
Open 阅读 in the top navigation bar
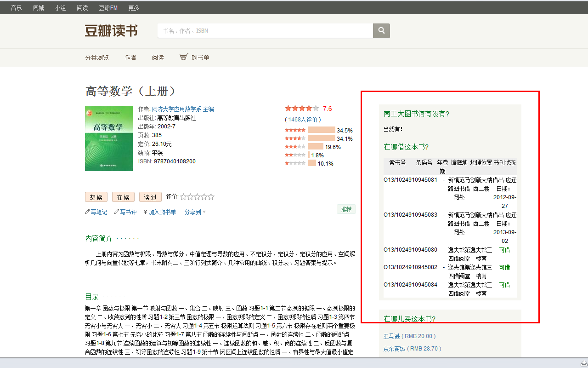click(82, 8)
